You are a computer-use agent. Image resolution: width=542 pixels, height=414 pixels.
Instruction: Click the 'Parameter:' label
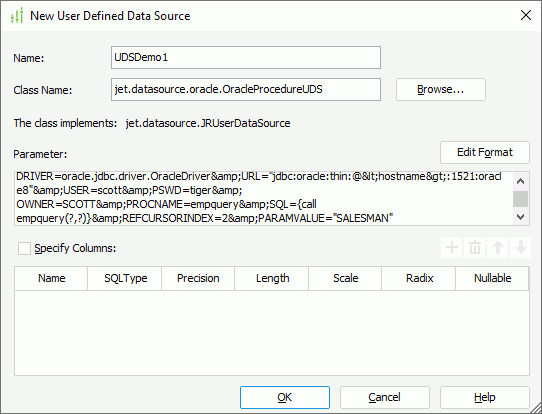pos(40,154)
